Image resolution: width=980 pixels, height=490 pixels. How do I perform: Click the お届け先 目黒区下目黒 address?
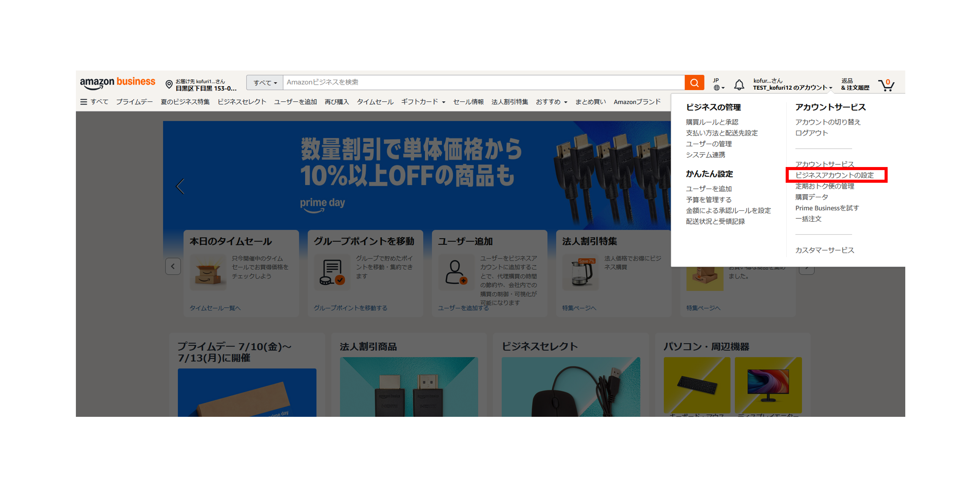pyautogui.click(x=206, y=85)
